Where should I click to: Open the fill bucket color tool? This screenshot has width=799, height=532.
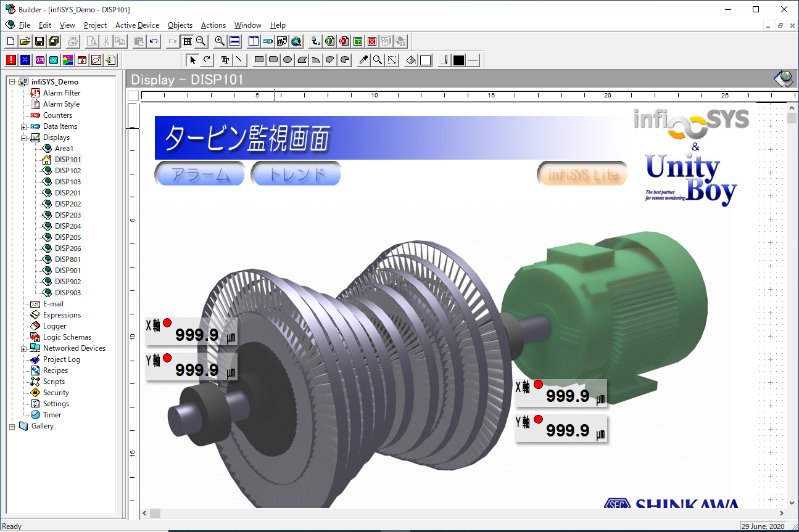coord(411,60)
